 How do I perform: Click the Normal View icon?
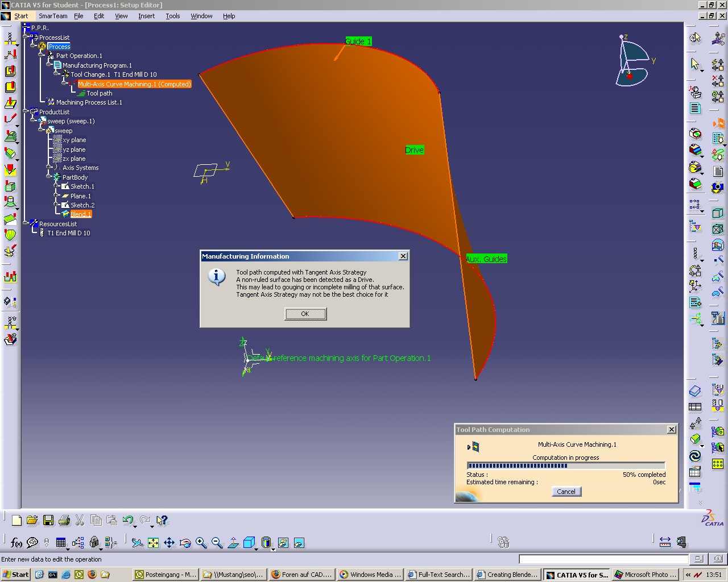tap(233, 543)
